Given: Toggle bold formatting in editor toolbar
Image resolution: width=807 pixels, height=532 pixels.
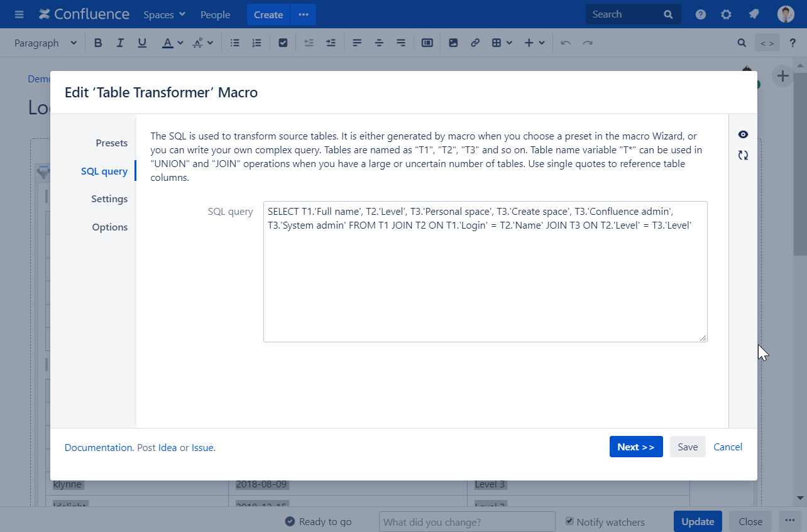Looking at the screenshot, I should coord(98,43).
